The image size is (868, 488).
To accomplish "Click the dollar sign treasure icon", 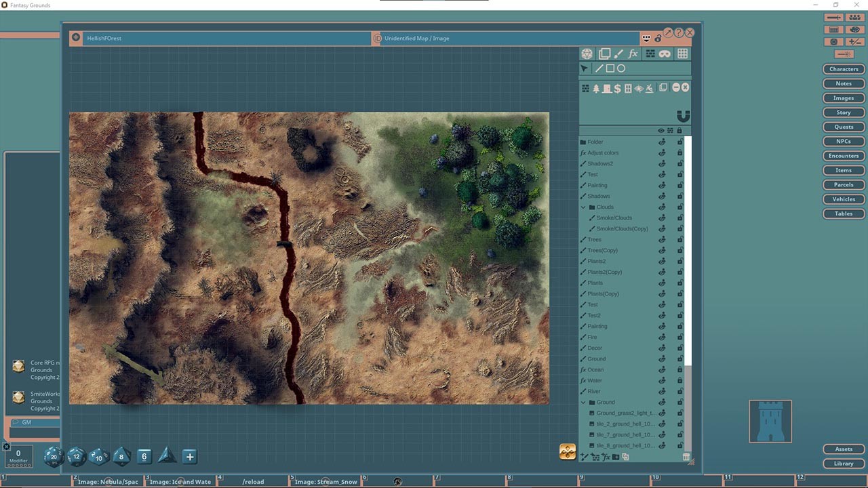I will pos(618,87).
